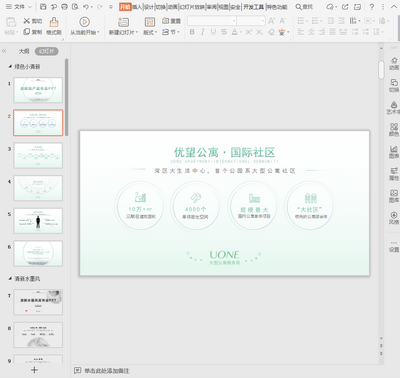
Task: Click the Find (查找) search button
Action: (x=304, y=7)
